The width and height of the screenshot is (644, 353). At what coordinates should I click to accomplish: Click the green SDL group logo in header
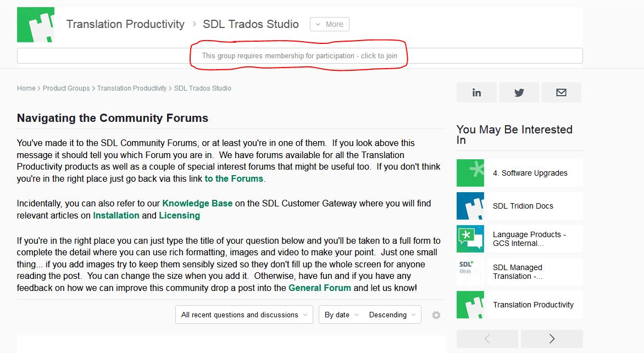36,25
